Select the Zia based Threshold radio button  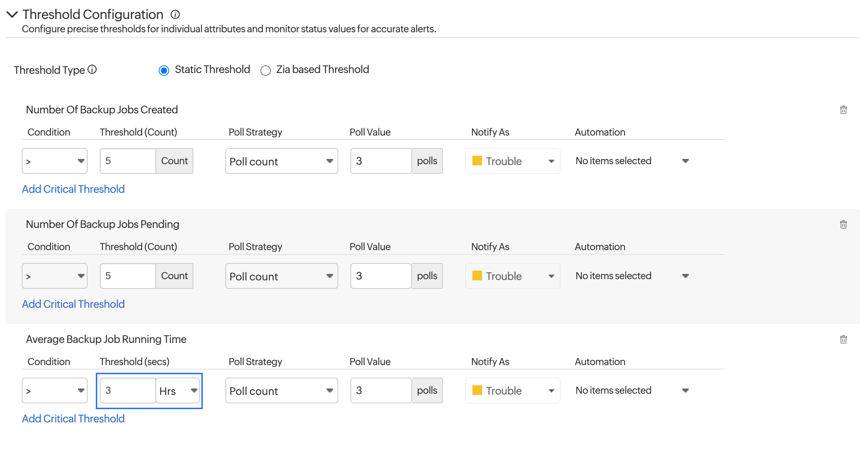click(x=265, y=71)
